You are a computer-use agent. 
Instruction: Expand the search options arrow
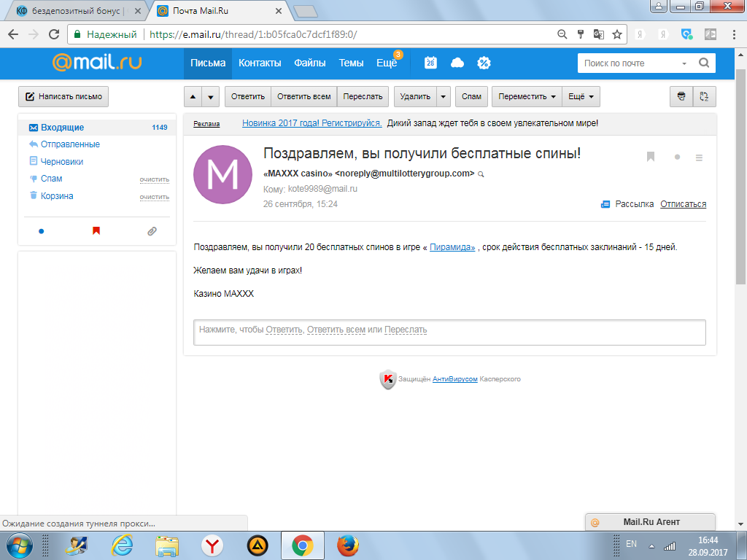coord(684,63)
